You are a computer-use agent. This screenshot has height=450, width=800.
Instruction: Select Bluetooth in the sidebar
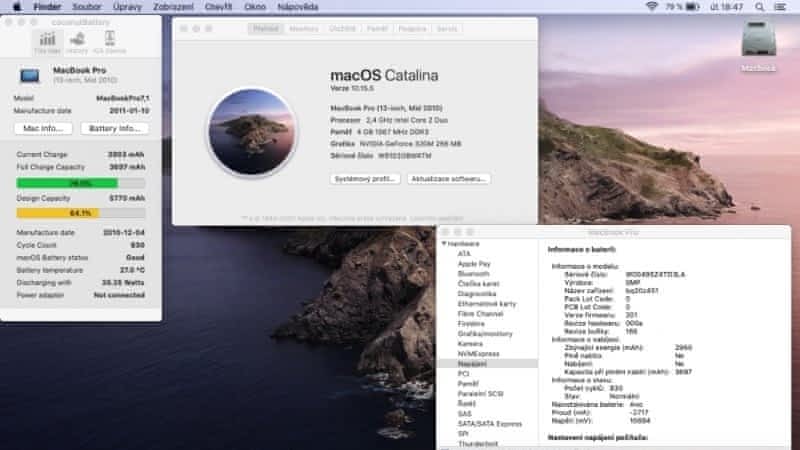pos(473,273)
